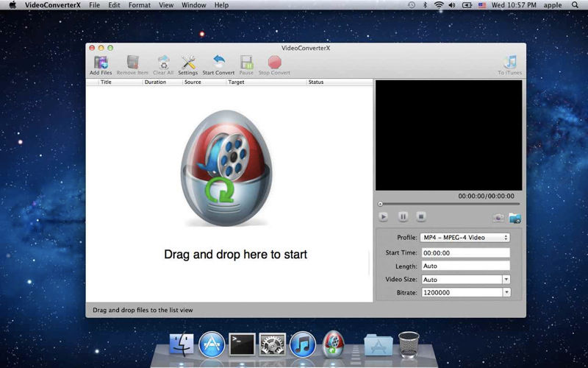Click the Start Convert toolbar icon
Screen dimensions: 588x368
pyautogui.click(x=218, y=63)
